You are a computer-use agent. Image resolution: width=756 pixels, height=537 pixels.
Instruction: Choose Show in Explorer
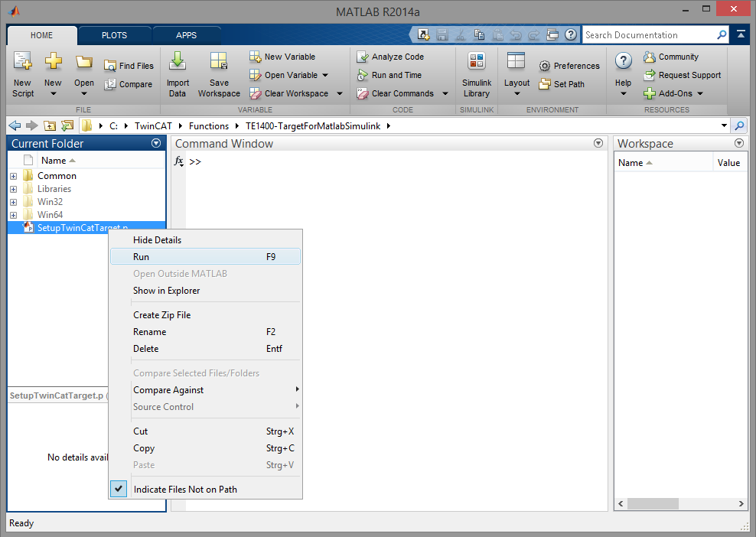click(x=205, y=290)
